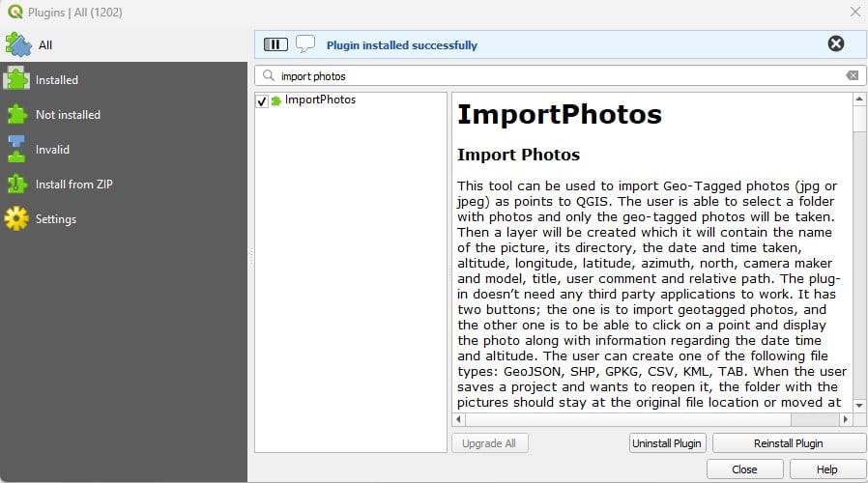Select the All plugins tab
Viewport: 868px width, 483px height.
click(124, 45)
